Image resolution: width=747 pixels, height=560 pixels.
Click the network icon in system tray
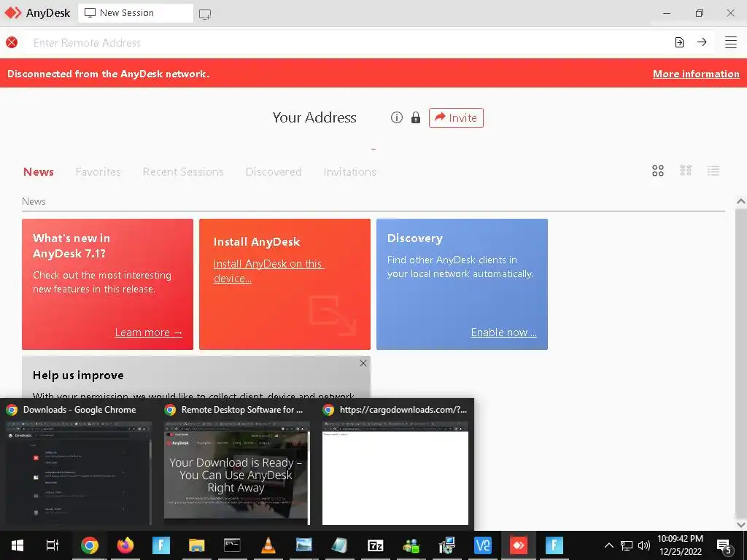(x=627, y=545)
